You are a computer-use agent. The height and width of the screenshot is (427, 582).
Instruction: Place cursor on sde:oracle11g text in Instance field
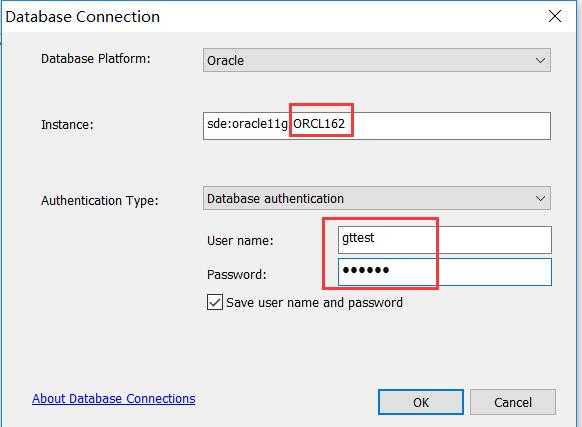click(247, 124)
